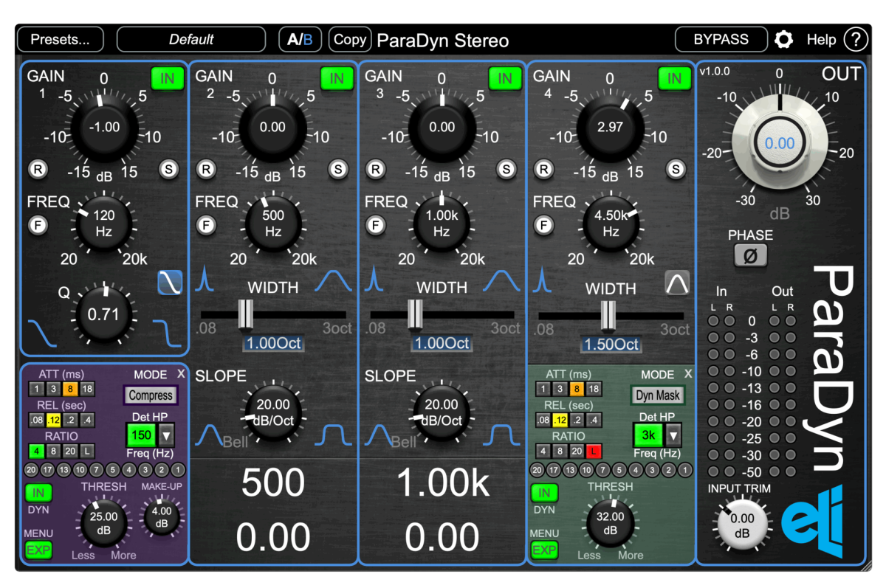This screenshot has width=886, height=588.
Task: Open the Default preset name selector
Action: 191,40
